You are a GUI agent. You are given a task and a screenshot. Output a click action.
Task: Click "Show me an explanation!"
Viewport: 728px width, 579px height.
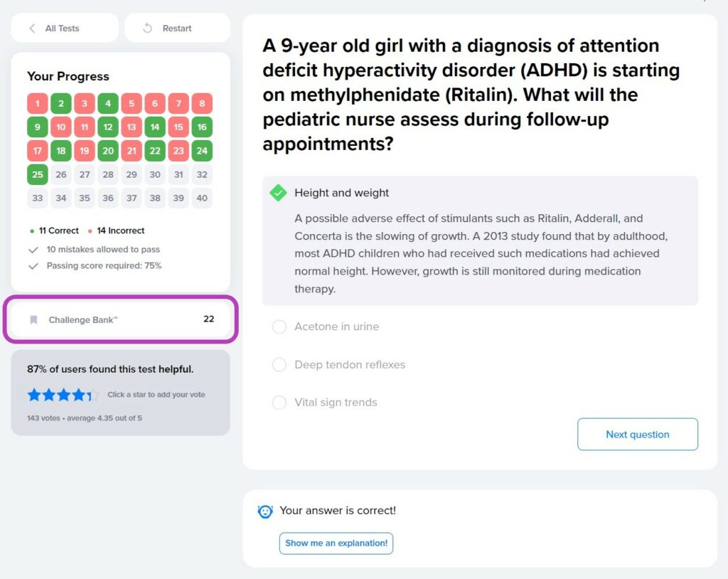[x=336, y=543]
